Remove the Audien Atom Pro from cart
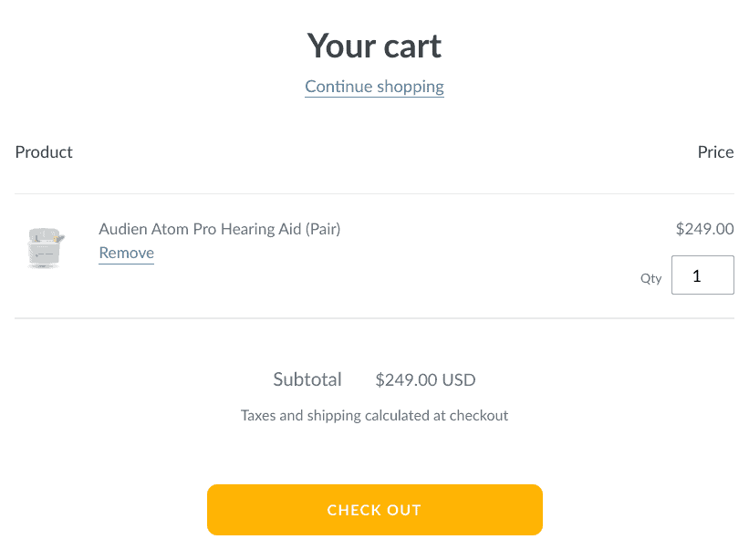This screenshot has height=560, width=749. click(126, 253)
